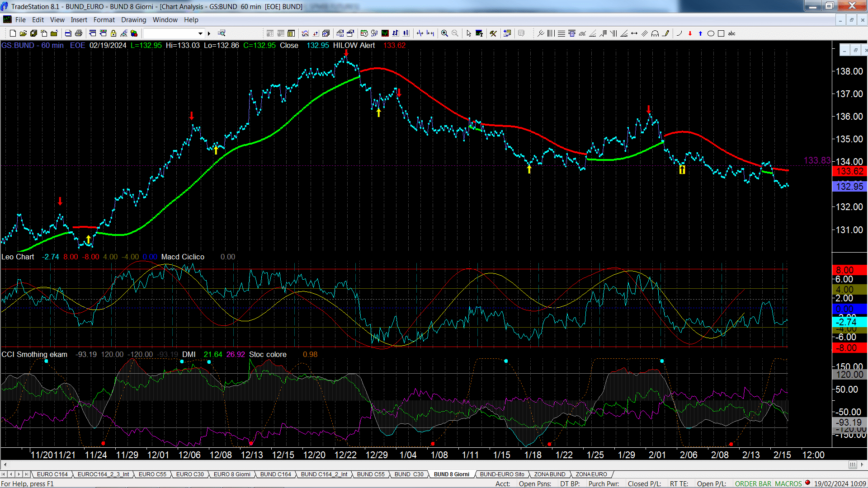Click the compress bar spacing icon
The height and width of the screenshot is (488, 868).
pos(420,33)
